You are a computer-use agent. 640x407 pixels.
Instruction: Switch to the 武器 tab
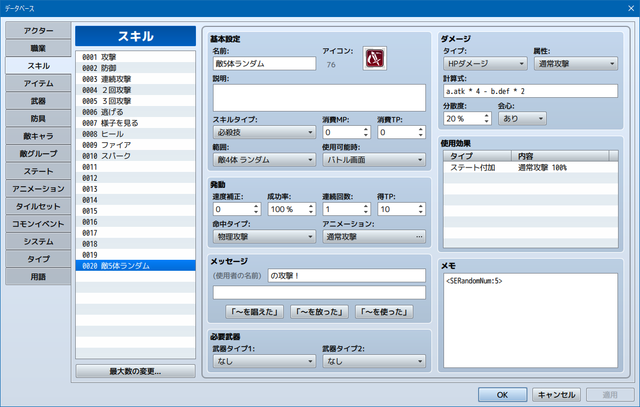click(x=38, y=101)
